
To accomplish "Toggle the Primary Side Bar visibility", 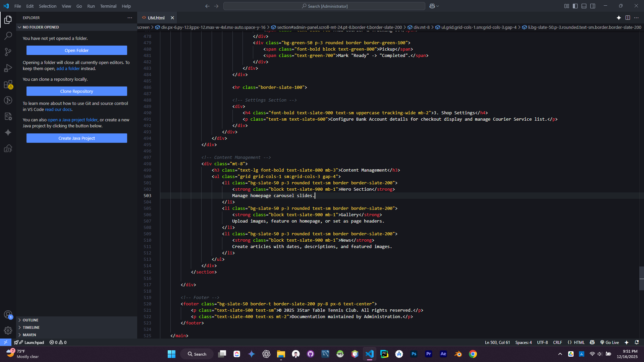I will (x=575, y=6).
